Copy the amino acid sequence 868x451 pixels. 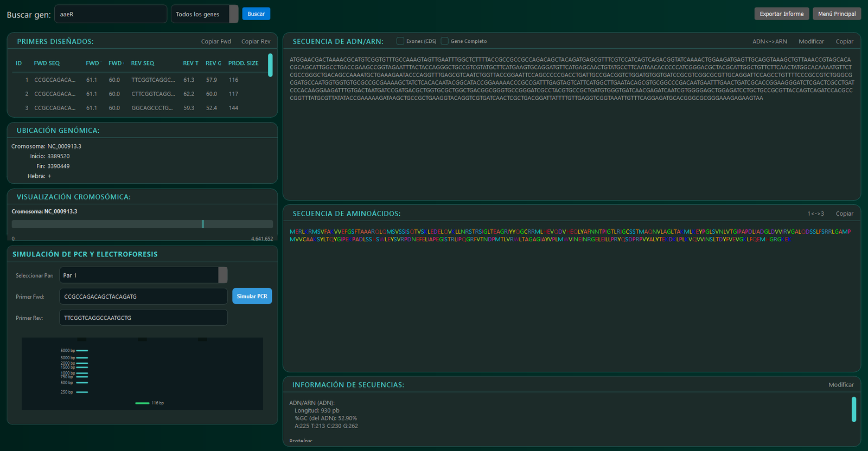pyautogui.click(x=844, y=214)
